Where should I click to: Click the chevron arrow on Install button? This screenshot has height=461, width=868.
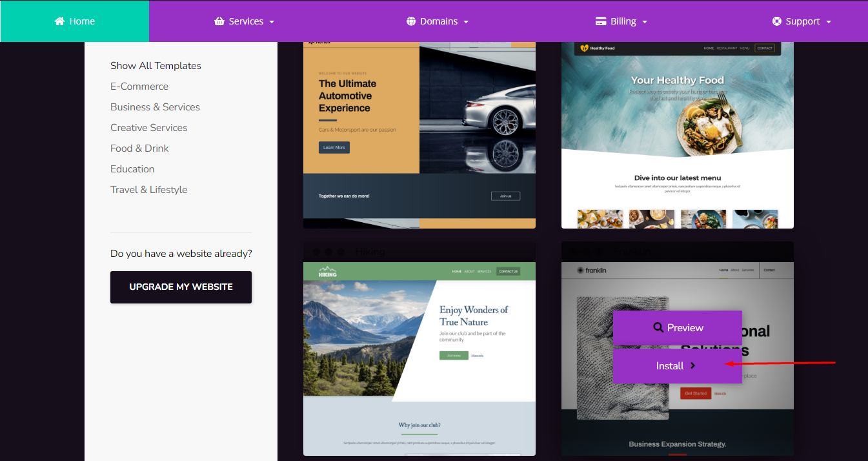[693, 366]
